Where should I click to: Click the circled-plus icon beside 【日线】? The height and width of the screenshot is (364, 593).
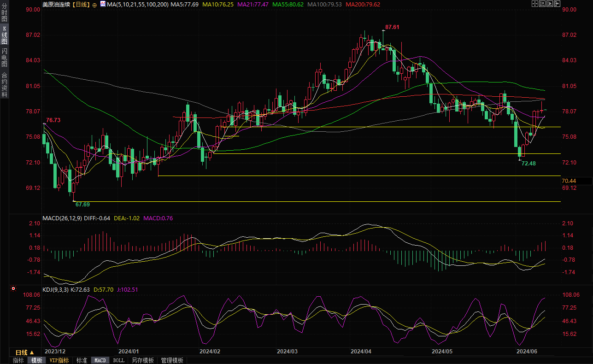(x=94, y=4)
